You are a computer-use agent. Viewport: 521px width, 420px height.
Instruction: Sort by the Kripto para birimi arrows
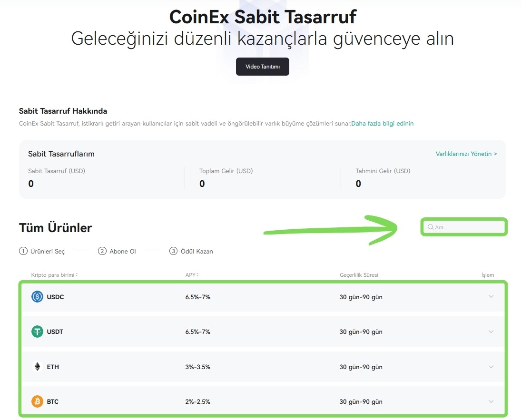[77, 275]
